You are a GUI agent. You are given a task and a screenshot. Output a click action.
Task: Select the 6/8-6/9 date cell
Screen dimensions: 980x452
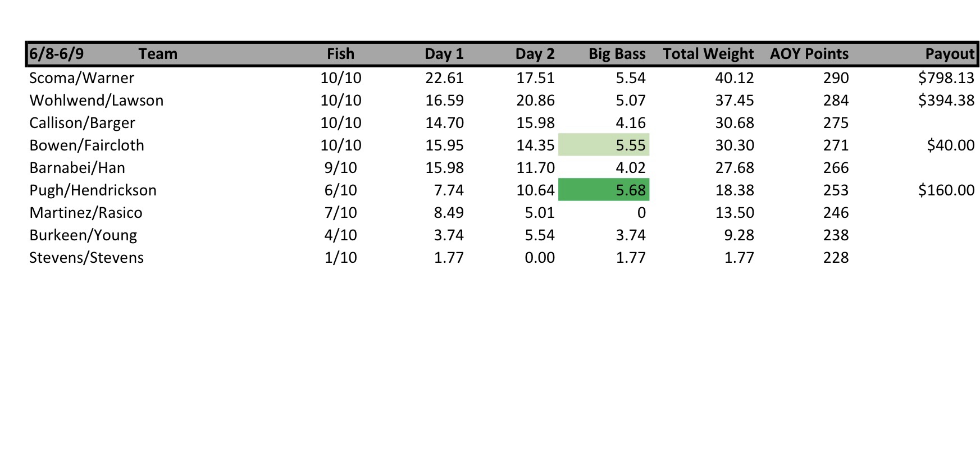pos(56,54)
